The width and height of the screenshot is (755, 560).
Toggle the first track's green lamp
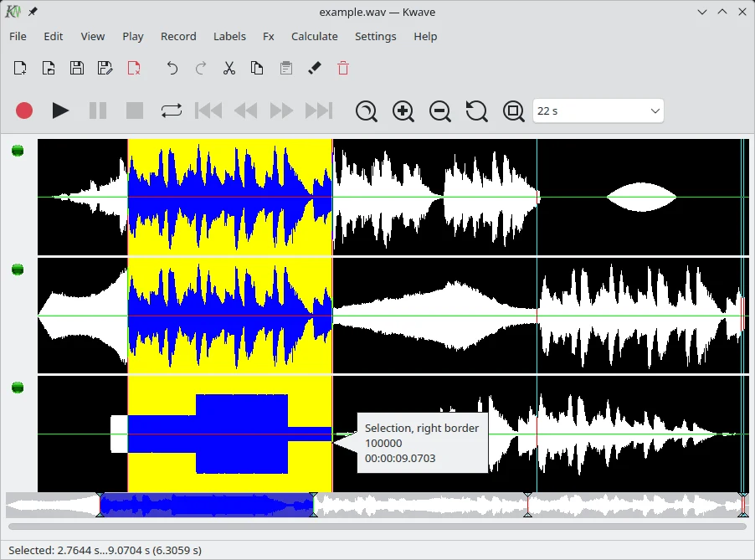point(18,151)
